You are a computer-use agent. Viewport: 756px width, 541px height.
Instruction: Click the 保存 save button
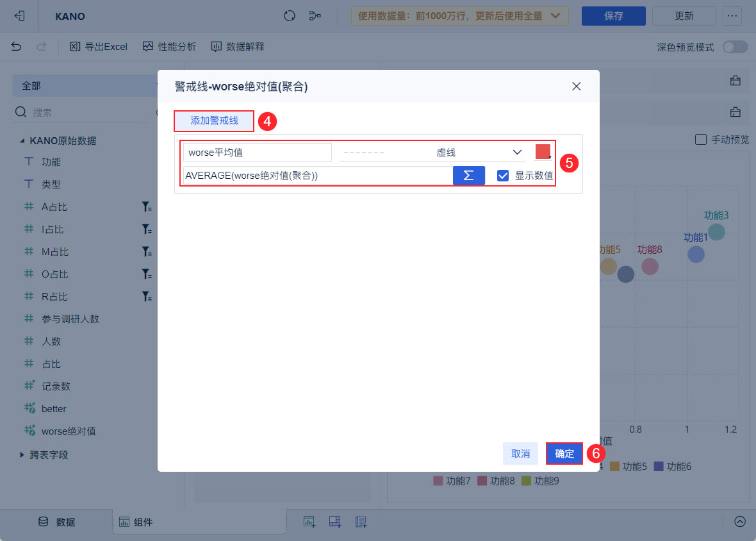coord(613,16)
